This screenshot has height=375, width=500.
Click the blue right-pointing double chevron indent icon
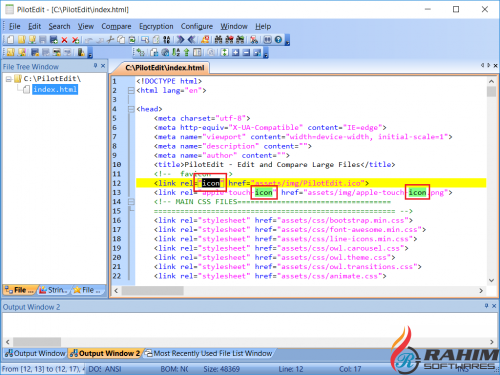(180, 40)
